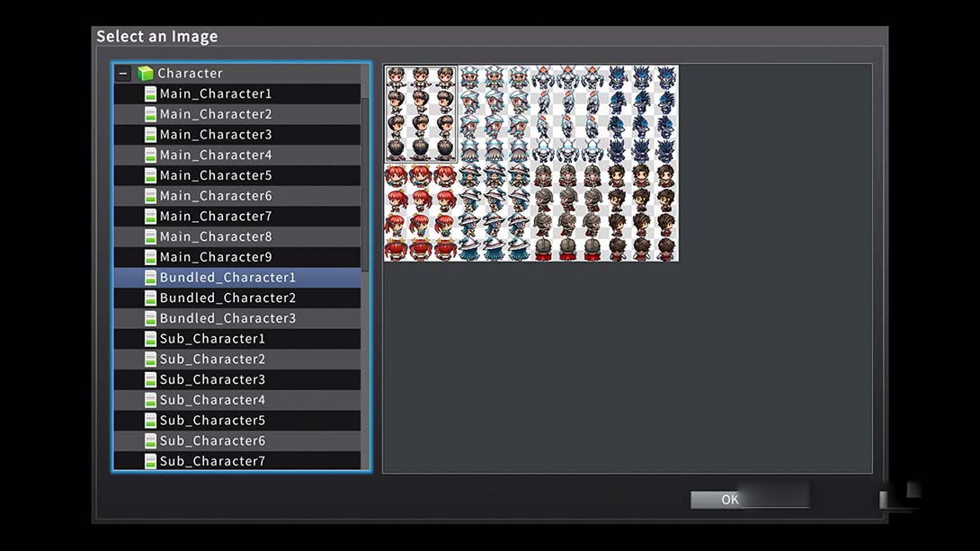Click the green Character folder cube icon
The image size is (980, 551).
(x=145, y=74)
